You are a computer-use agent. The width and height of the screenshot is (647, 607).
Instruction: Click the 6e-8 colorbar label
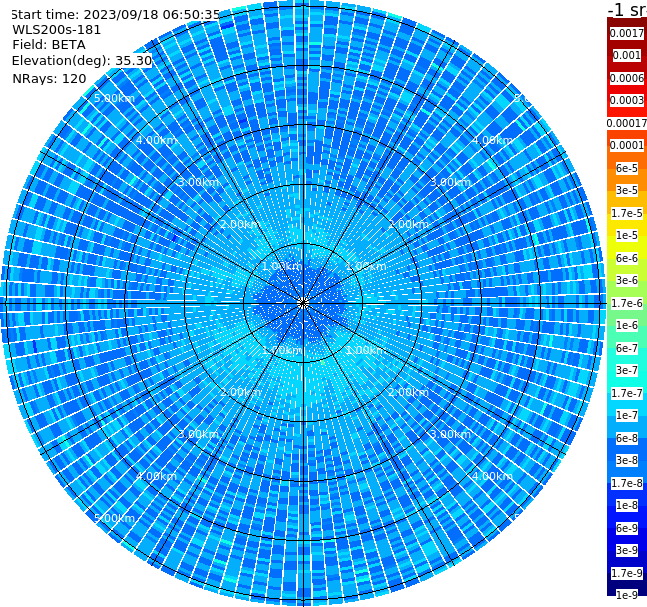pos(627,438)
